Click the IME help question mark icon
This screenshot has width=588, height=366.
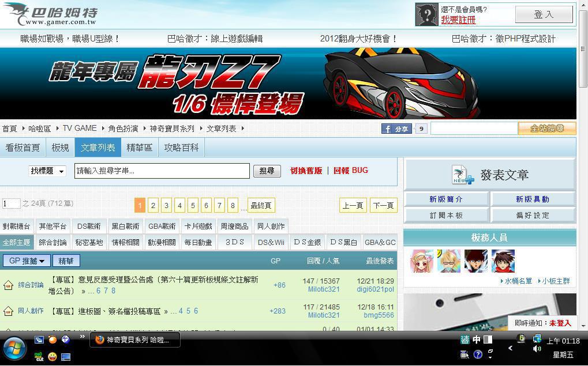tap(477, 354)
